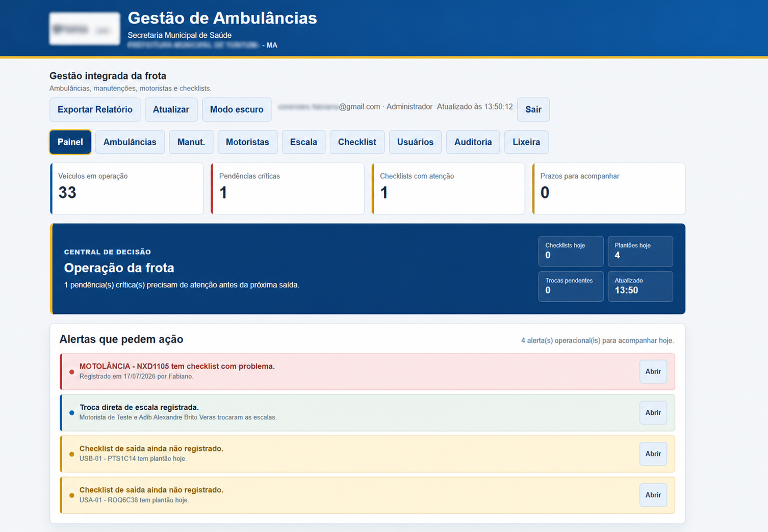Select the Painel tab
The width and height of the screenshot is (768, 532).
point(70,142)
